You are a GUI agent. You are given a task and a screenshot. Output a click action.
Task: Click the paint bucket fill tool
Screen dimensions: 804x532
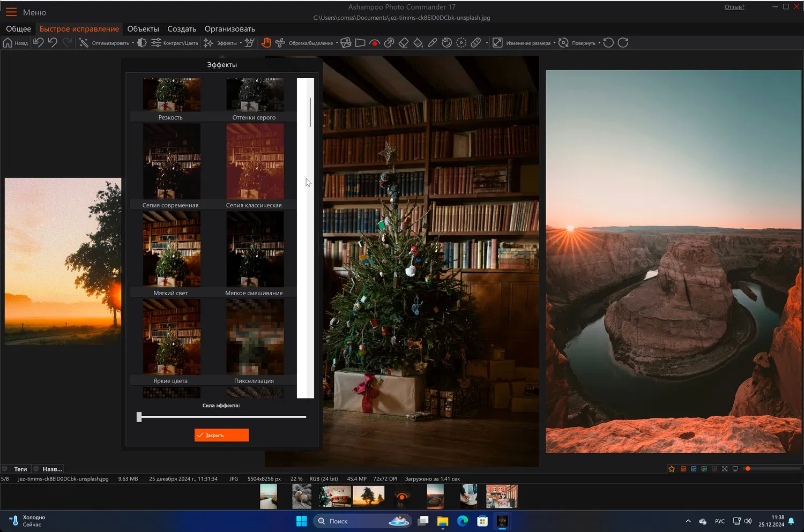click(x=418, y=43)
